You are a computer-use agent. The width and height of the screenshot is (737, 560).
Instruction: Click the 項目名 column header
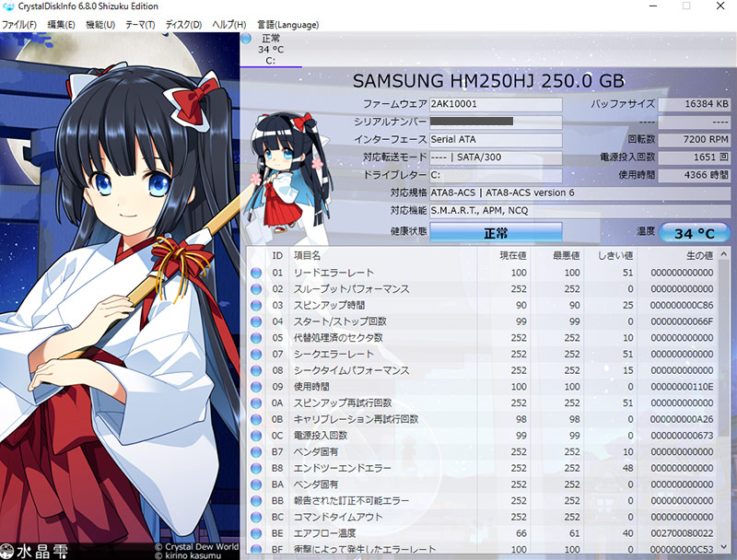(x=307, y=255)
